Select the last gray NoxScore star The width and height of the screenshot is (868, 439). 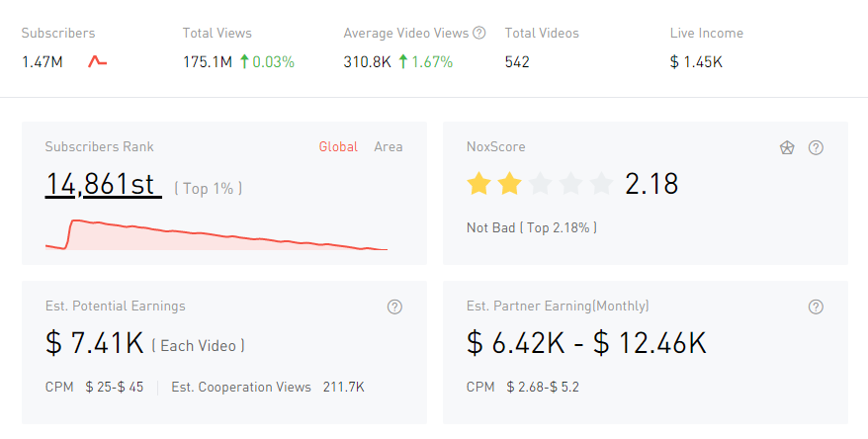pyautogui.click(x=601, y=183)
